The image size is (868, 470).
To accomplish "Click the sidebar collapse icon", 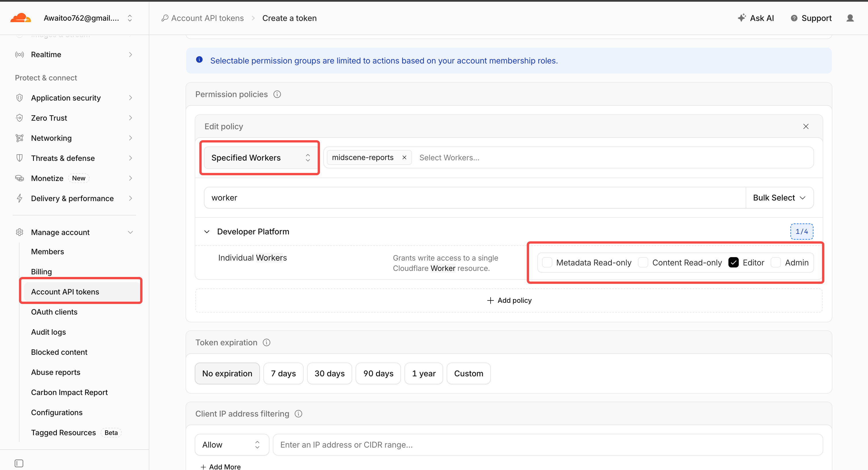I will (x=19, y=463).
